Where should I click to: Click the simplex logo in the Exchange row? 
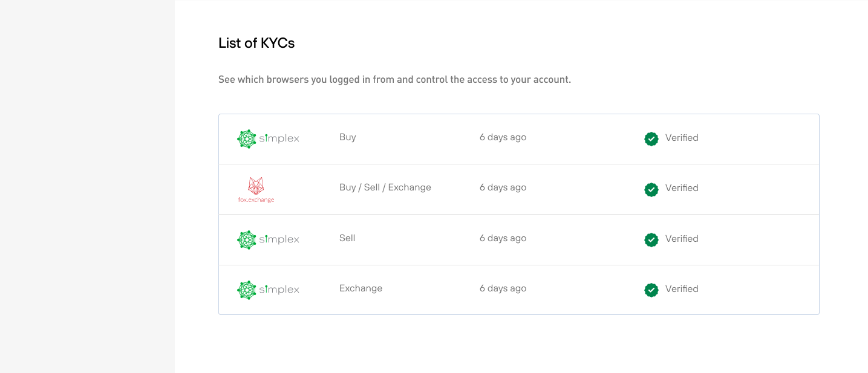tap(268, 289)
